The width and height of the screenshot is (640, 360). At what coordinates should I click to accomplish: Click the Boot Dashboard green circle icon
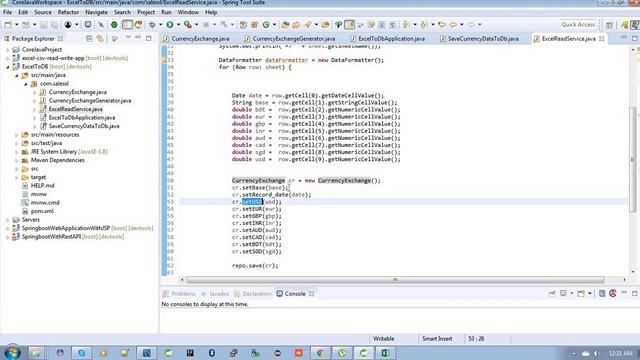click(x=114, y=25)
